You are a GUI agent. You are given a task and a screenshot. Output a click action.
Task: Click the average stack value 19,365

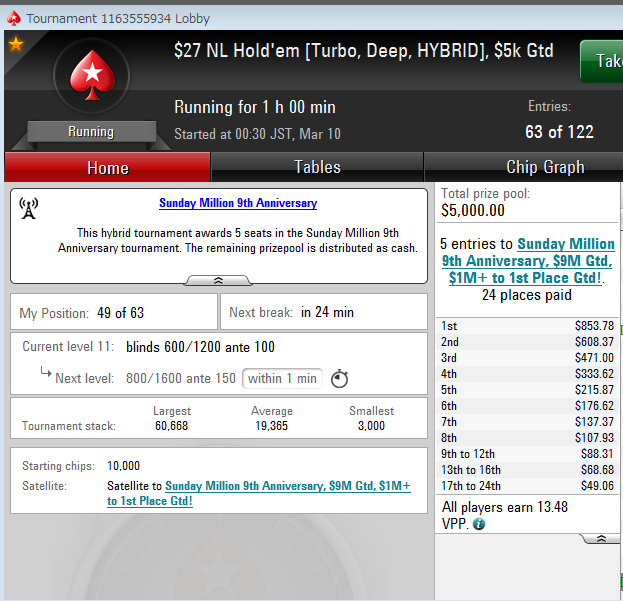point(271,426)
